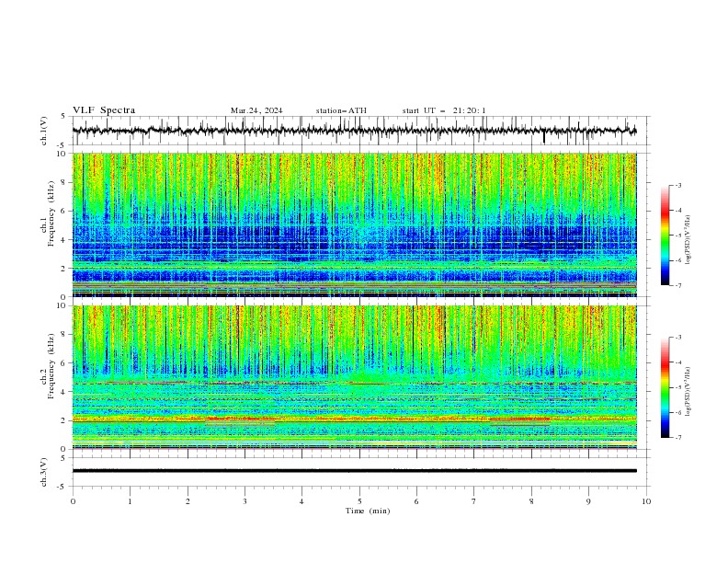This screenshot has height=563, width=728.
Task: Click tick label "10" on the Time axis
Action: click(646, 501)
